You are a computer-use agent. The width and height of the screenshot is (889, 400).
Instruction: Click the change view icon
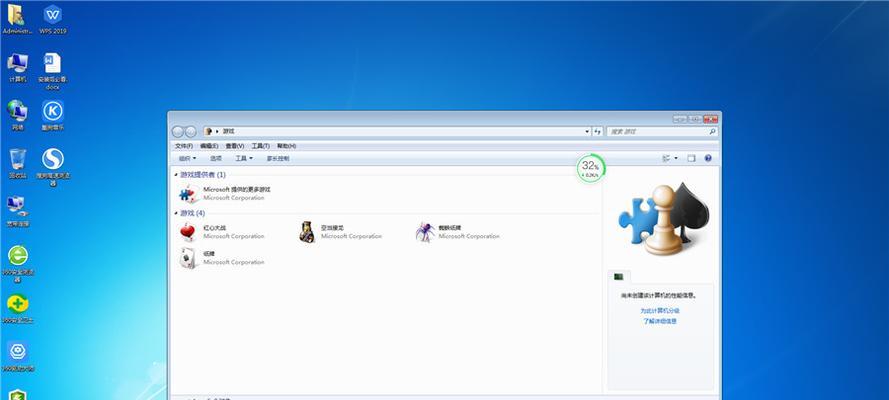point(666,159)
